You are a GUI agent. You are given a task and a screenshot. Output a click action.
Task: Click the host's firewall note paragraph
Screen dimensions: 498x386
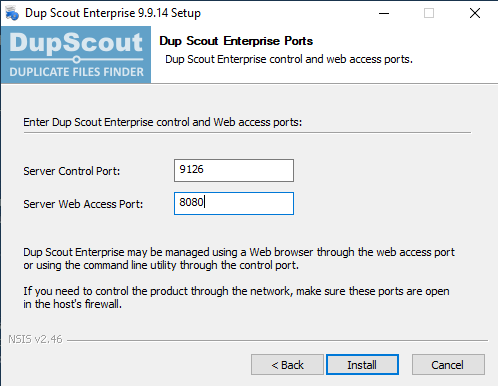pos(236,298)
